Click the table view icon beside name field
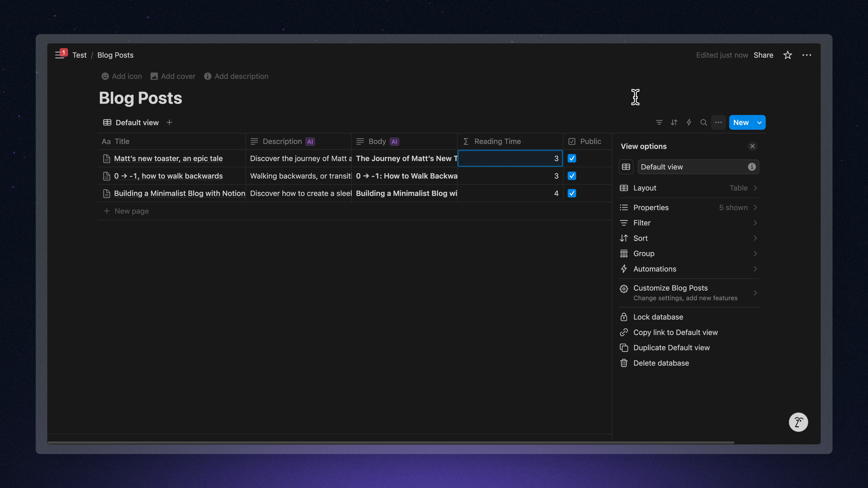868x488 pixels. click(626, 167)
